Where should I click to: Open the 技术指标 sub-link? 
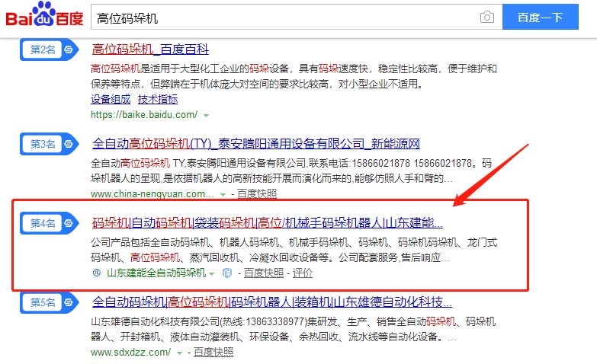tap(158, 99)
